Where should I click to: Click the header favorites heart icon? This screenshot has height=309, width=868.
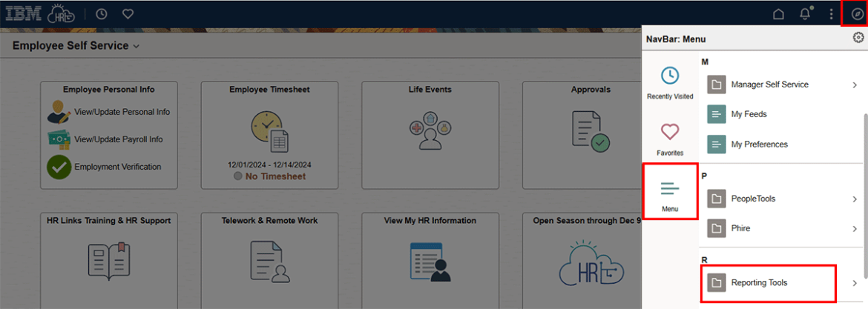point(128,14)
